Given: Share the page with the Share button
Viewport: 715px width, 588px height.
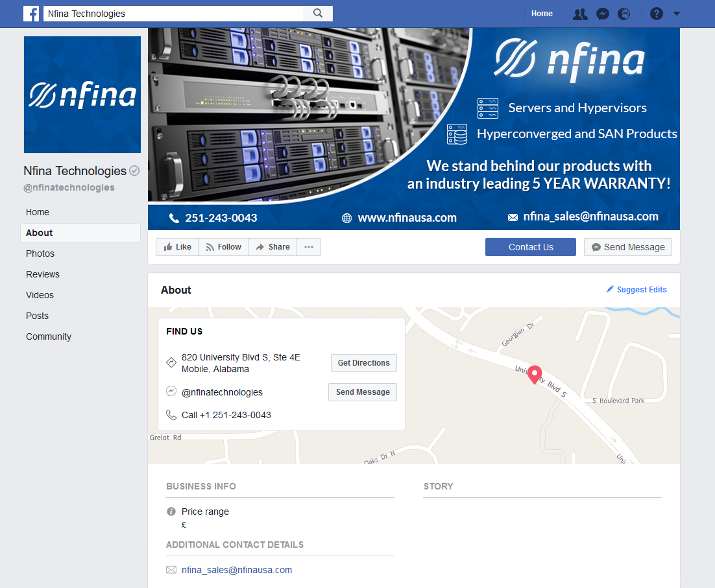Looking at the screenshot, I should pyautogui.click(x=273, y=247).
